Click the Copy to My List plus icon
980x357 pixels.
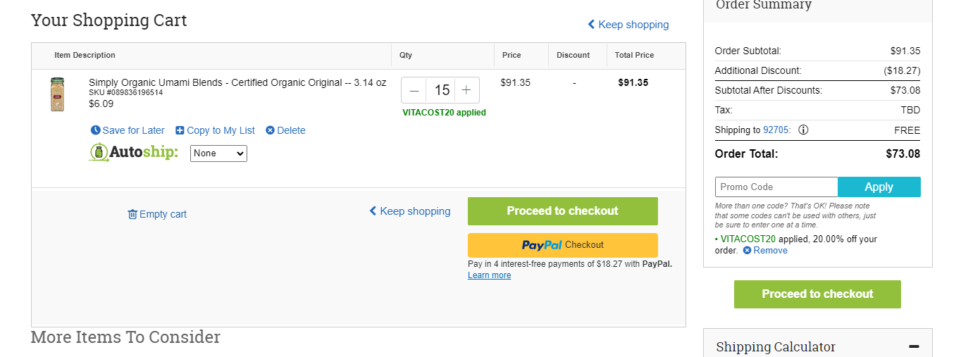coord(180,130)
